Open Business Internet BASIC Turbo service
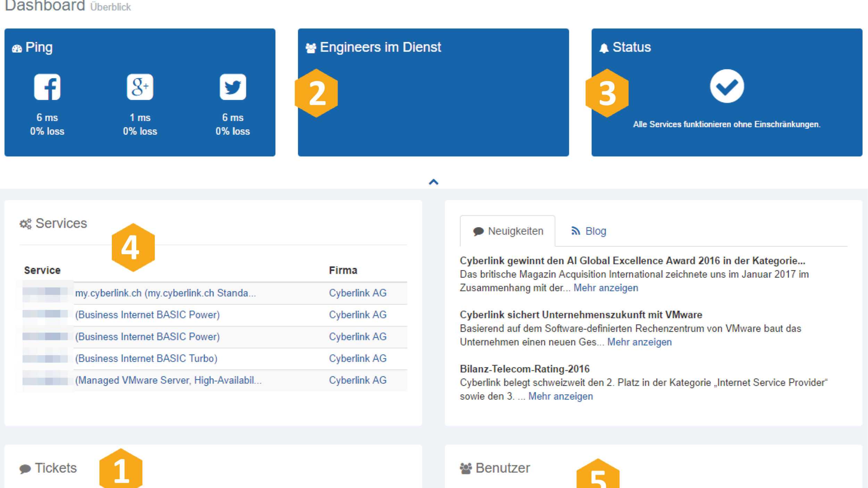Screen dimensions: 868x488 [146, 358]
